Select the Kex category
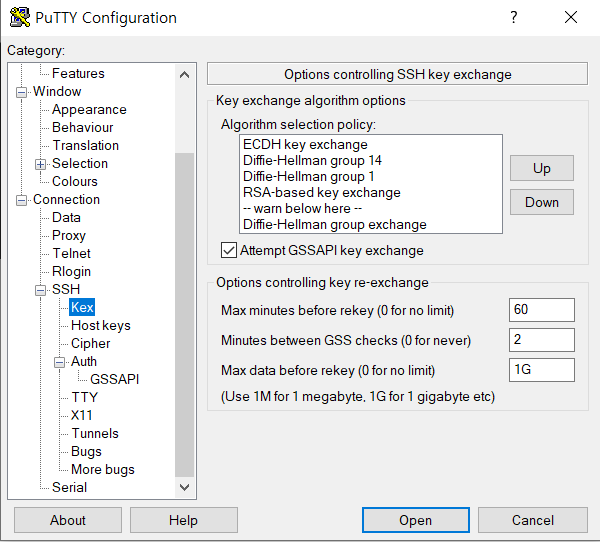600x542 pixels. (x=82, y=307)
